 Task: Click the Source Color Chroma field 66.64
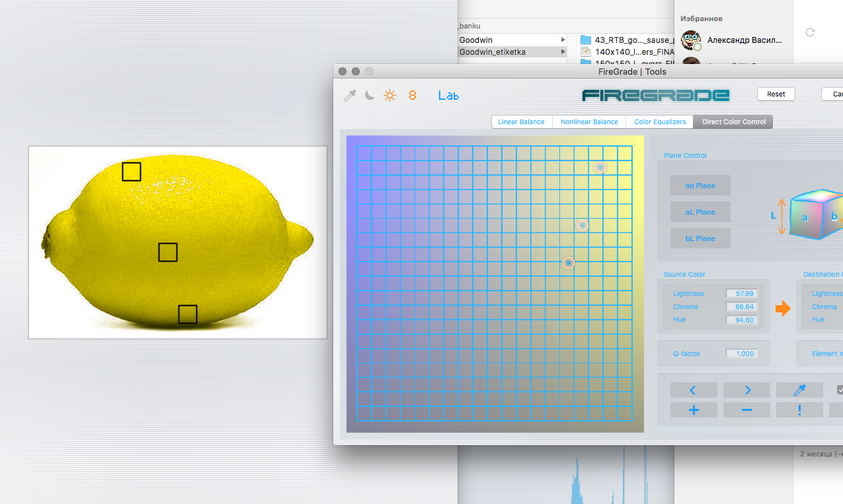[x=742, y=306]
